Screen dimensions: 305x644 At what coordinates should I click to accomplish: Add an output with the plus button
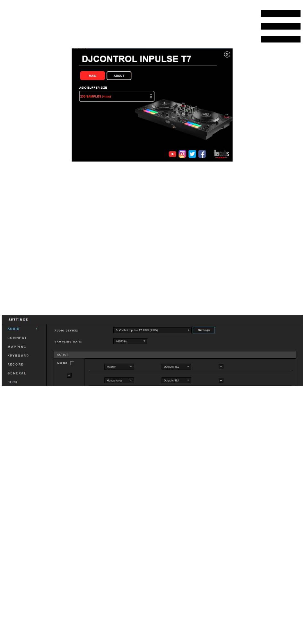pyautogui.click(x=69, y=375)
